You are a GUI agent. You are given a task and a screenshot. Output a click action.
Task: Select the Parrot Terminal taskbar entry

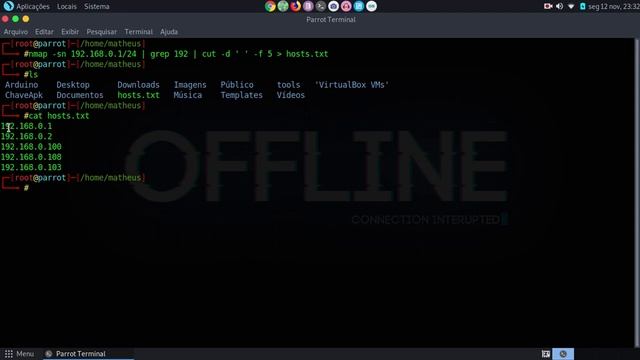pos(89,354)
